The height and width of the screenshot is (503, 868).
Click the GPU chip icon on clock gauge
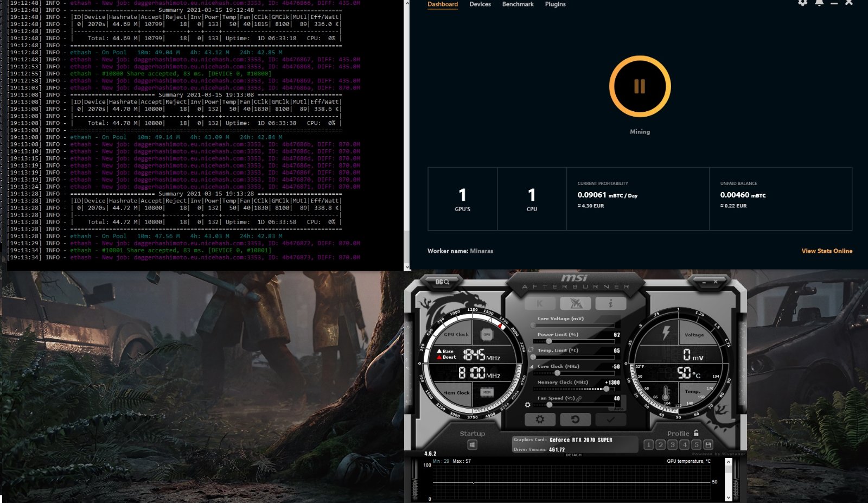pyautogui.click(x=487, y=335)
